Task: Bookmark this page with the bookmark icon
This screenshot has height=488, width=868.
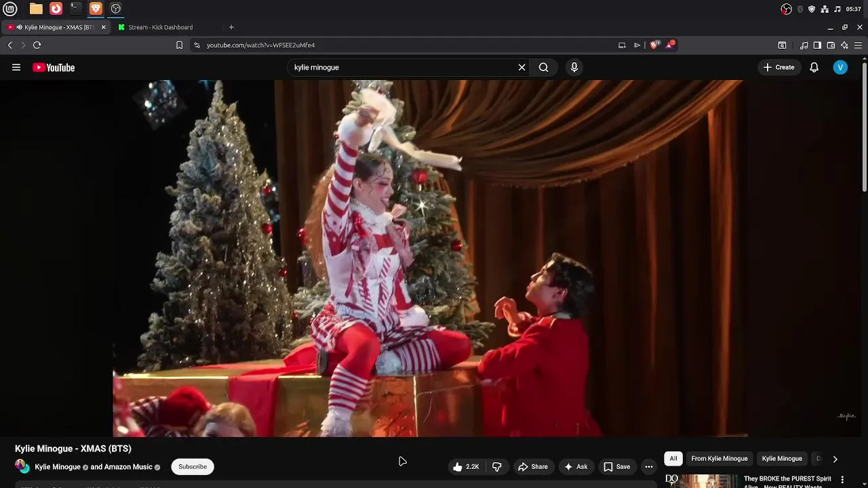Action: point(179,45)
